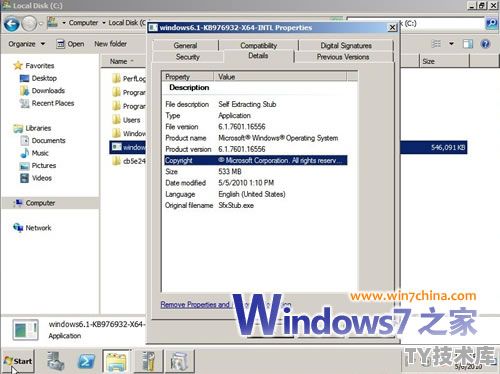Open the Videos library
The height and width of the screenshot is (374, 500).
pos(36,178)
